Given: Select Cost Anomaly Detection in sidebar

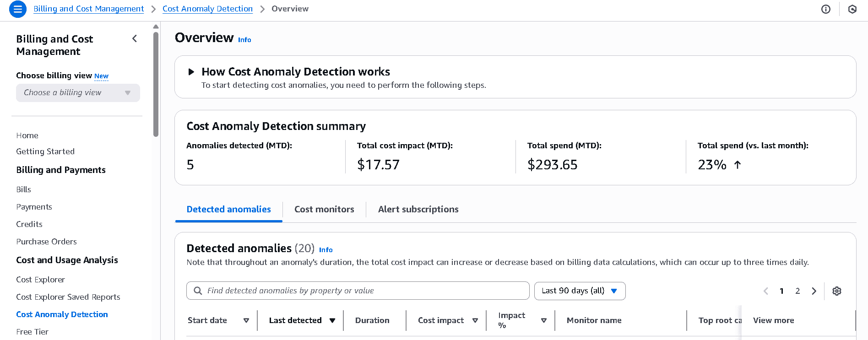Looking at the screenshot, I should [62, 314].
